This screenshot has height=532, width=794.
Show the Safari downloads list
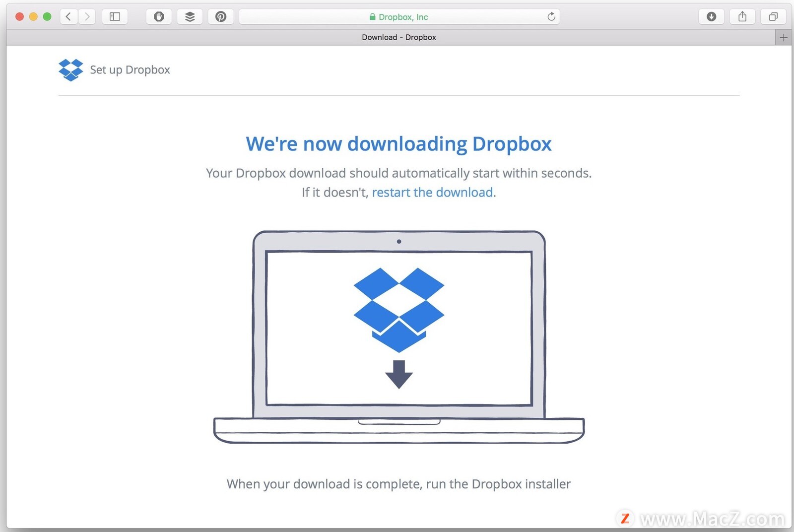[711, 16]
